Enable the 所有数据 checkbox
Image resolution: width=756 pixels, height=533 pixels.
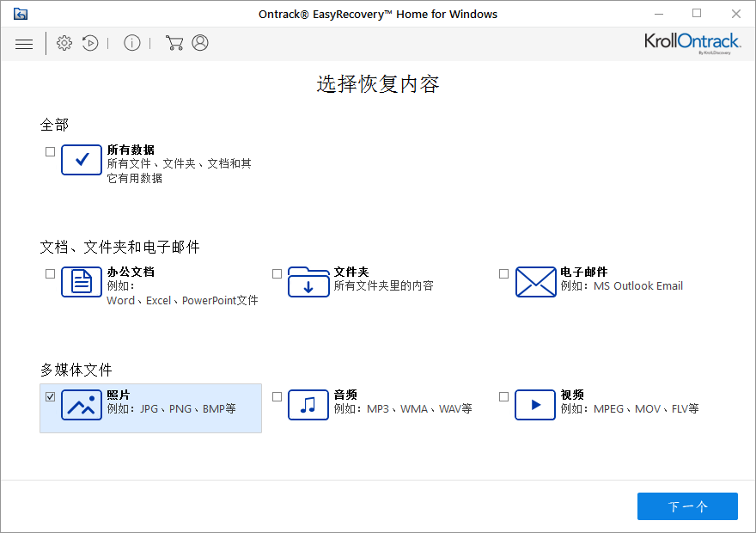[x=50, y=150]
